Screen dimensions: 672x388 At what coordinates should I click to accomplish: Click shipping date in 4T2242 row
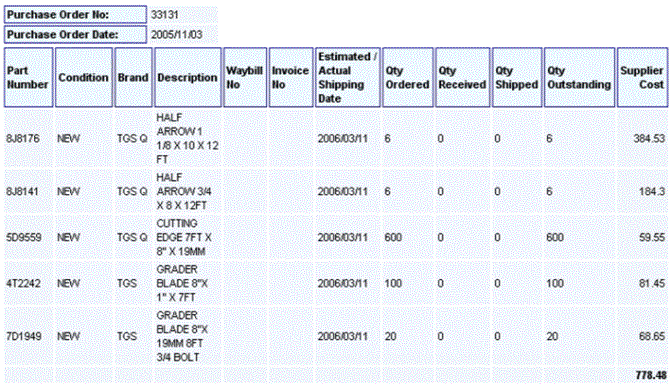[x=342, y=283]
